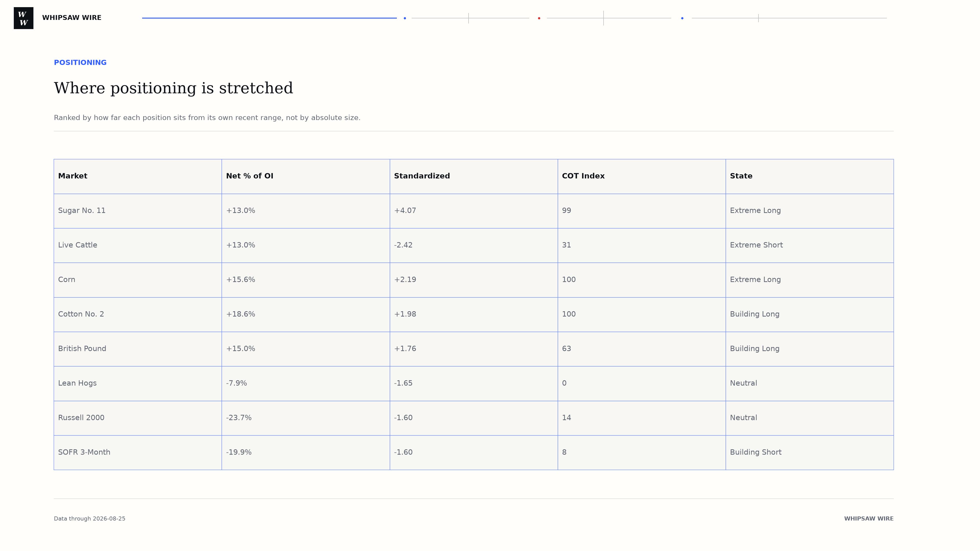Click the red dot in progress tracker
The image size is (980, 551).
click(x=539, y=18)
